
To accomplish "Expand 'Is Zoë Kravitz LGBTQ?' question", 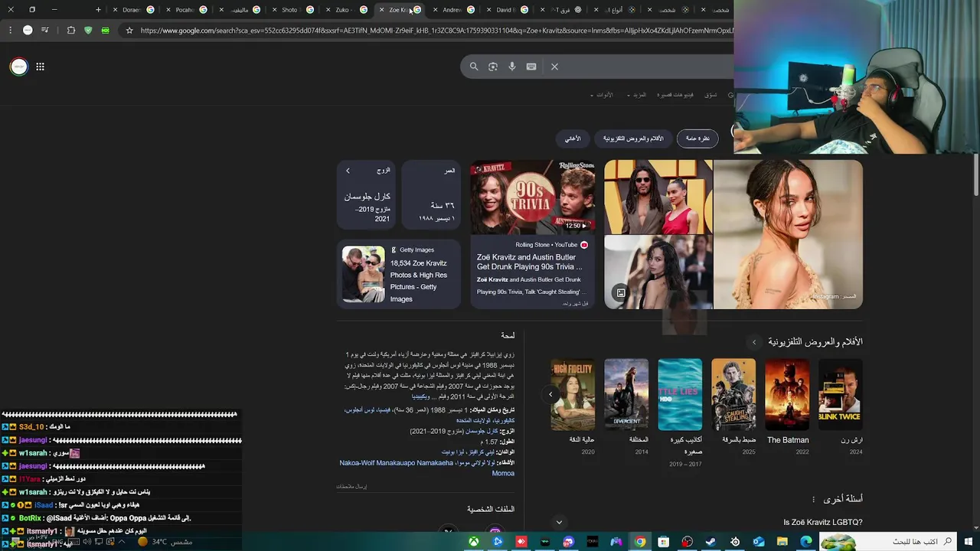I will [823, 523].
